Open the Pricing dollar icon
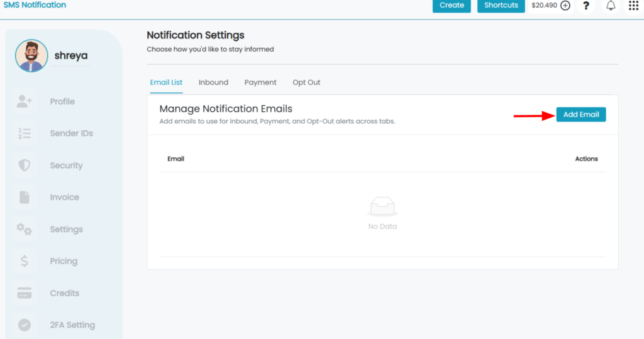This screenshot has height=339, width=644. pyautogui.click(x=25, y=261)
